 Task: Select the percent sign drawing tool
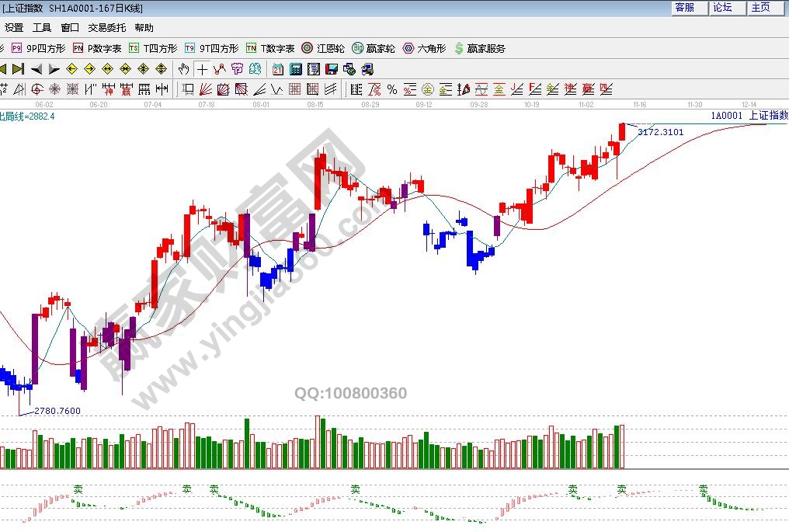pos(392,89)
